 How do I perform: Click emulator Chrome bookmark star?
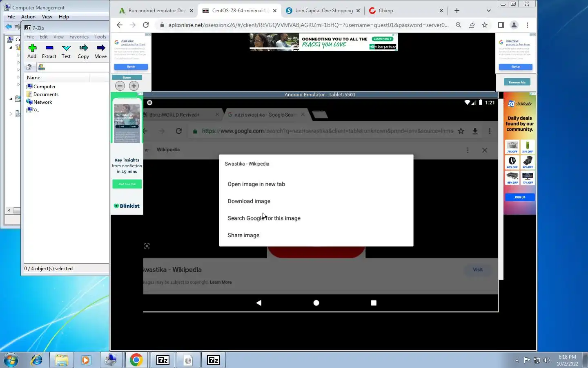point(461,131)
